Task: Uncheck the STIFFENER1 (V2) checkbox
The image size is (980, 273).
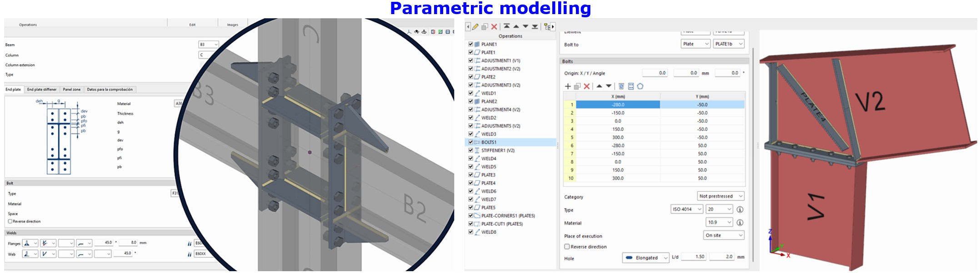Action: (x=471, y=151)
